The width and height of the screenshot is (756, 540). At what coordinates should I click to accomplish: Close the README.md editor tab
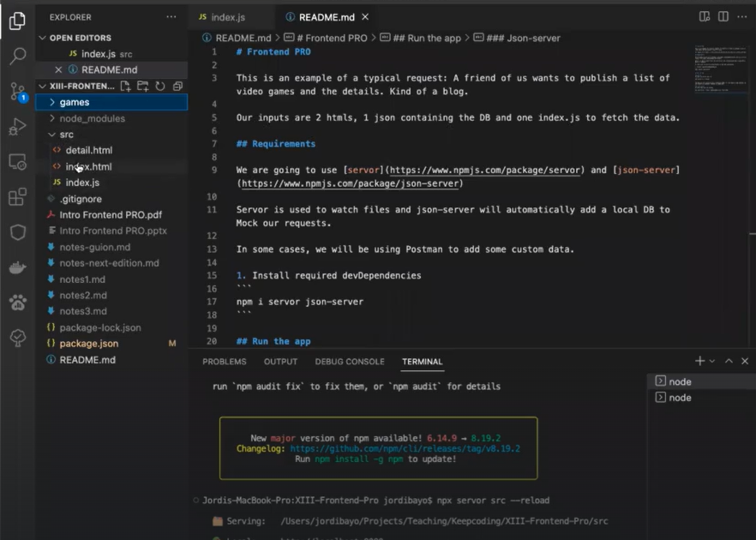pos(365,17)
